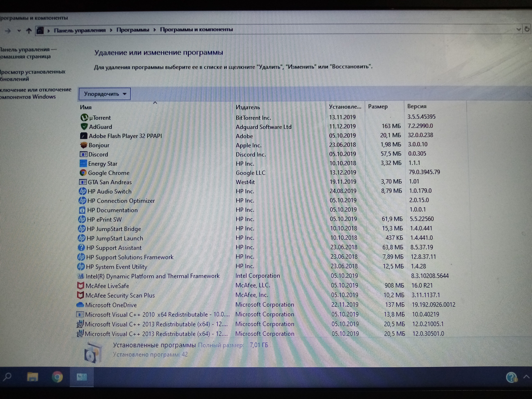Click version 79.0.3945.79 cell
Viewport: 532px width, 399px height.
point(424,172)
